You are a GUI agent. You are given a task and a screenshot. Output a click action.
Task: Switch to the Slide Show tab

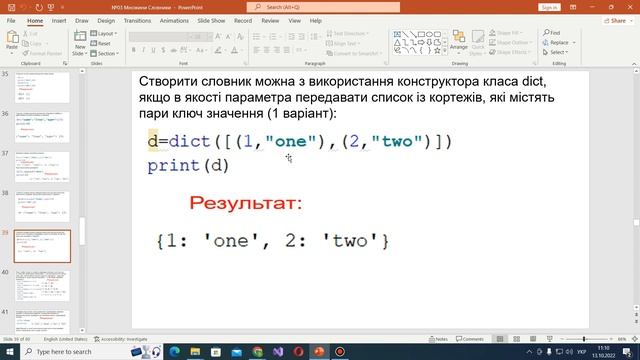211,20
